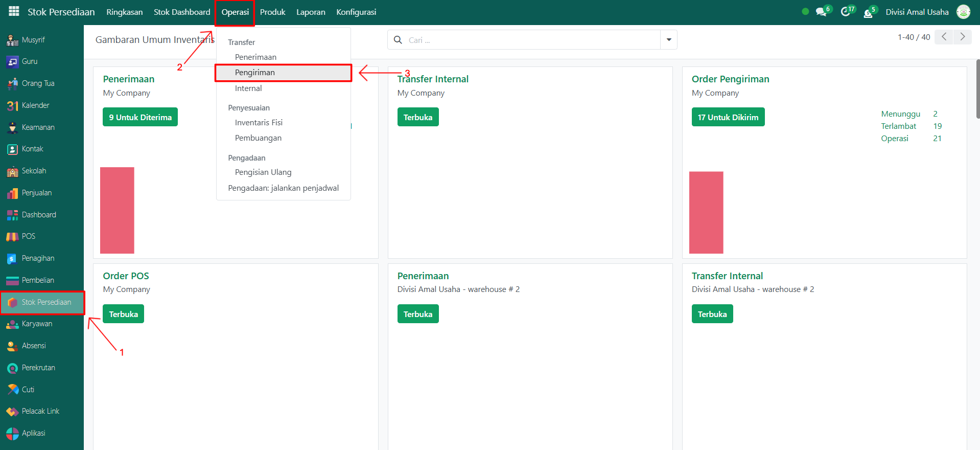Image resolution: width=980 pixels, height=450 pixels.
Task: Go to the next page arrow
Action: point(962,37)
